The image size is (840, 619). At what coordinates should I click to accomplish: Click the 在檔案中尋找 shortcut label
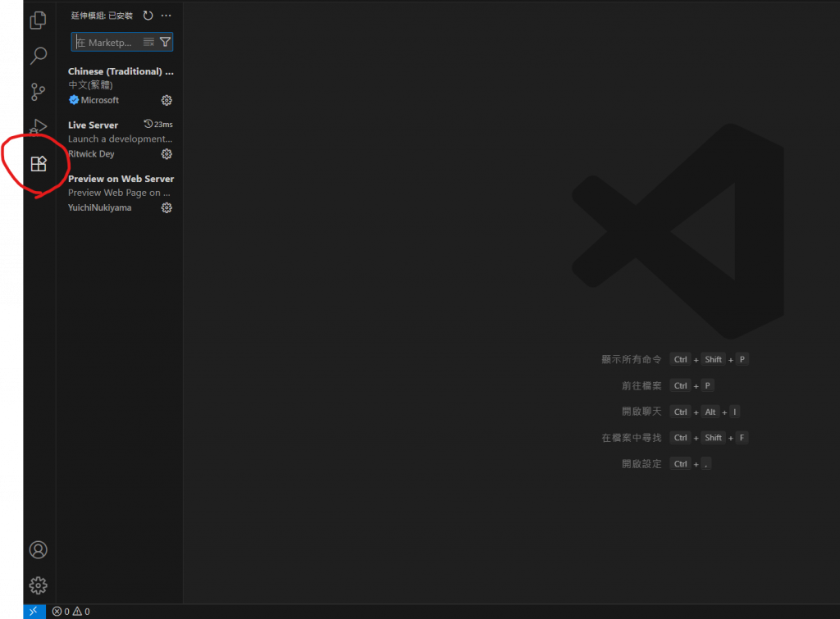point(632,438)
